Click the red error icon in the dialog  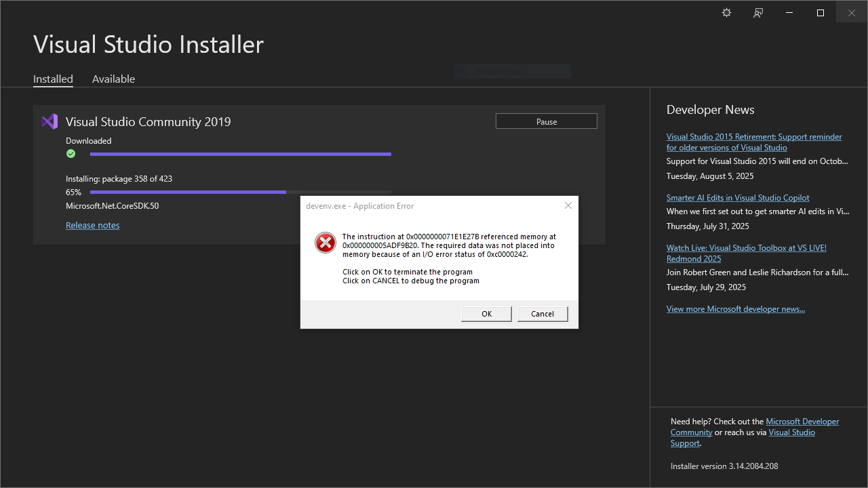pos(325,242)
